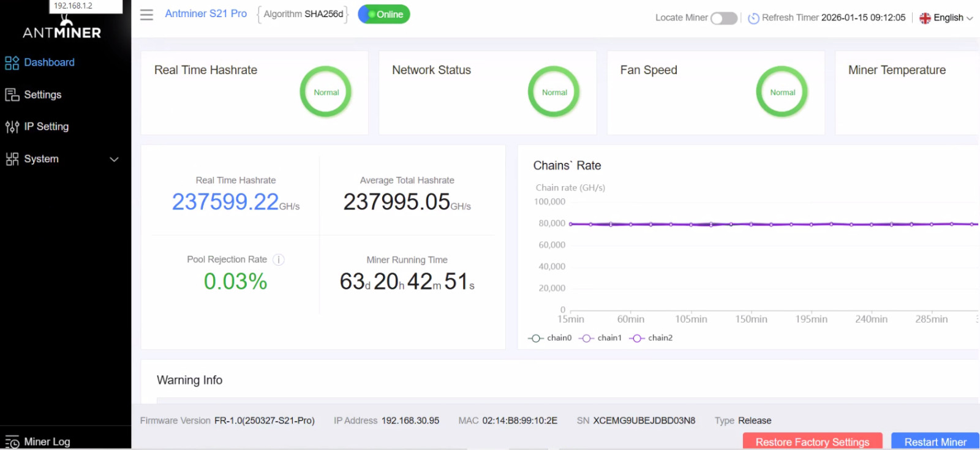This screenshot has height=450, width=980.
Task: Click the 80,000 chart axis label
Action: (x=552, y=223)
